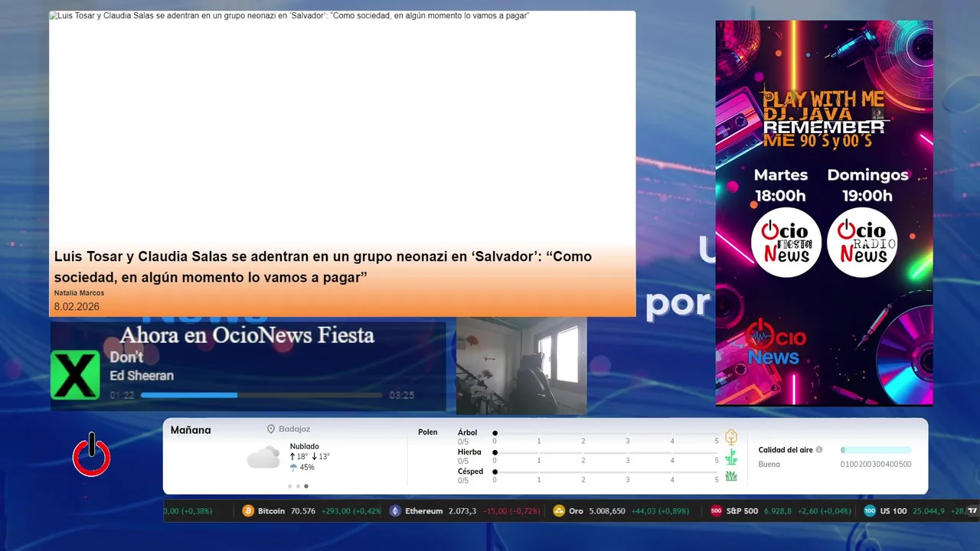Click the Bitcoin ticker price 70.576
Image resolution: width=980 pixels, height=551 pixels.
(x=303, y=511)
